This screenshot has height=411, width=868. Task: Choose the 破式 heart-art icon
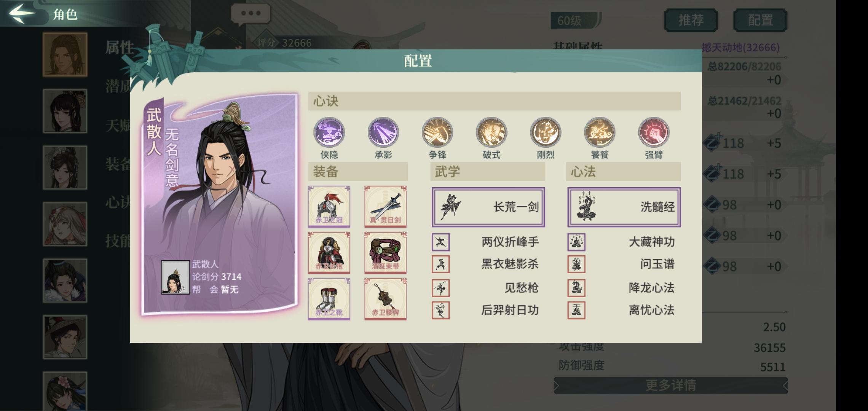click(491, 133)
